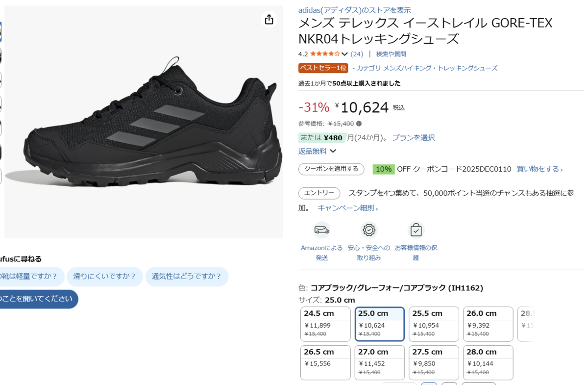The height and width of the screenshot is (385, 588).
Task: Click the info icon beside reference price
Action: click(359, 124)
